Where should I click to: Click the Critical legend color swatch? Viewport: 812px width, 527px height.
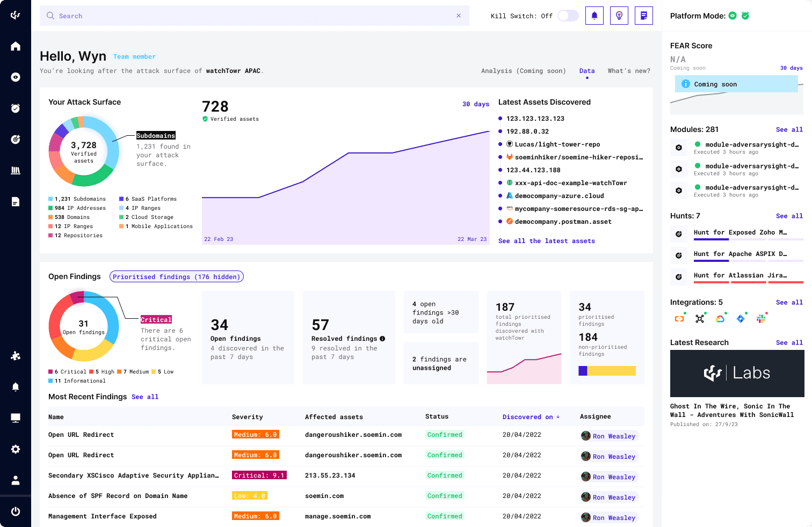point(50,372)
